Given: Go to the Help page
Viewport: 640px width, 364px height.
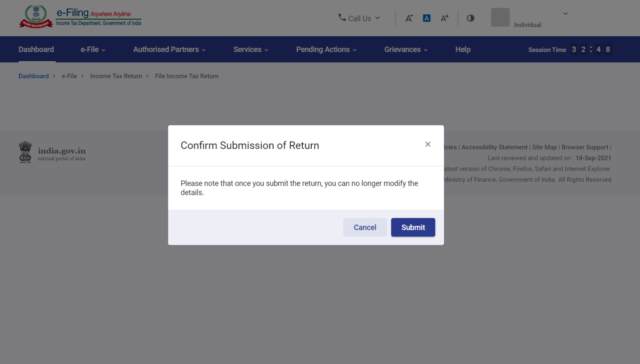Looking at the screenshot, I should [462, 50].
